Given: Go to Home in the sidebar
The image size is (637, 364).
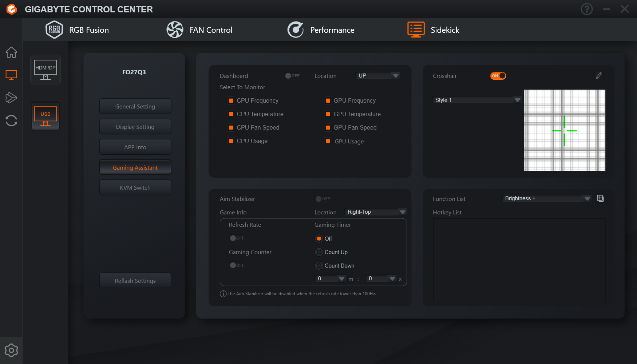Looking at the screenshot, I should tap(11, 52).
